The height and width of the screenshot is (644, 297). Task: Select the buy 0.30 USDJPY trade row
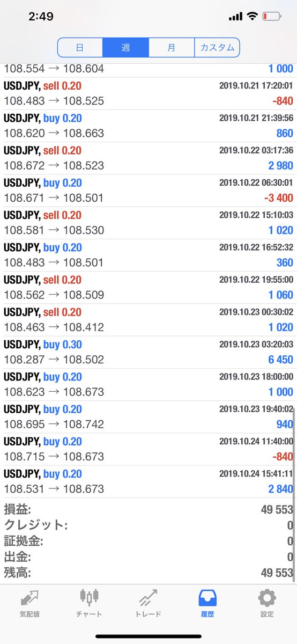pos(148,352)
